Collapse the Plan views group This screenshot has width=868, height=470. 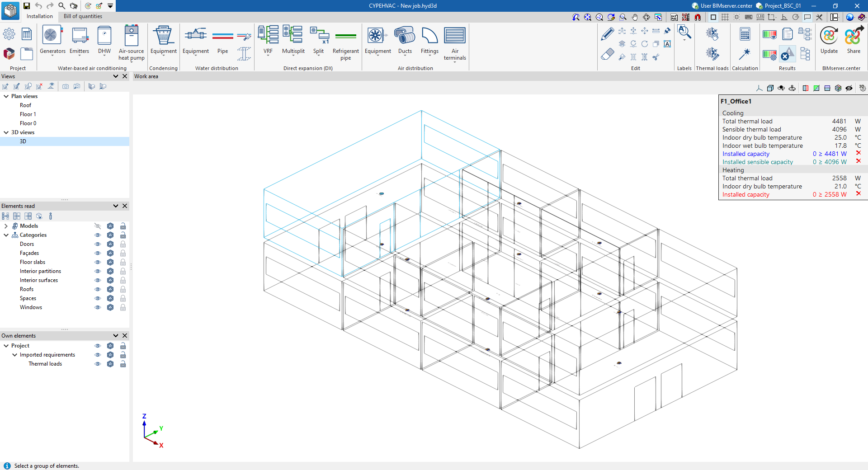point(6,96)
